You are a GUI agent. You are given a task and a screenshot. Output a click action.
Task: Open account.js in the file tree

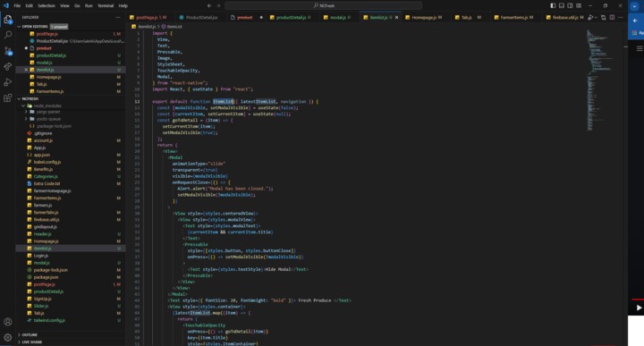(43, 140)
